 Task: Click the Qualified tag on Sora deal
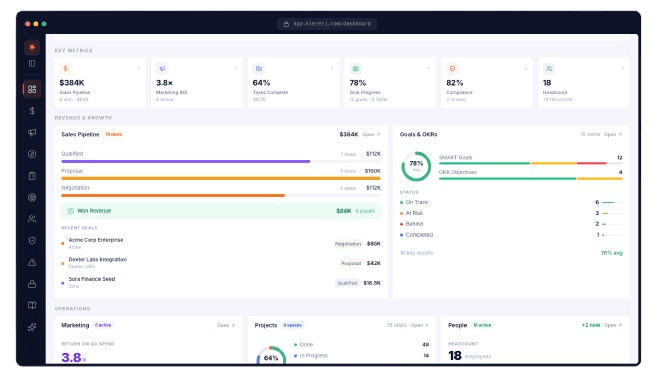[x=347, y=283]
